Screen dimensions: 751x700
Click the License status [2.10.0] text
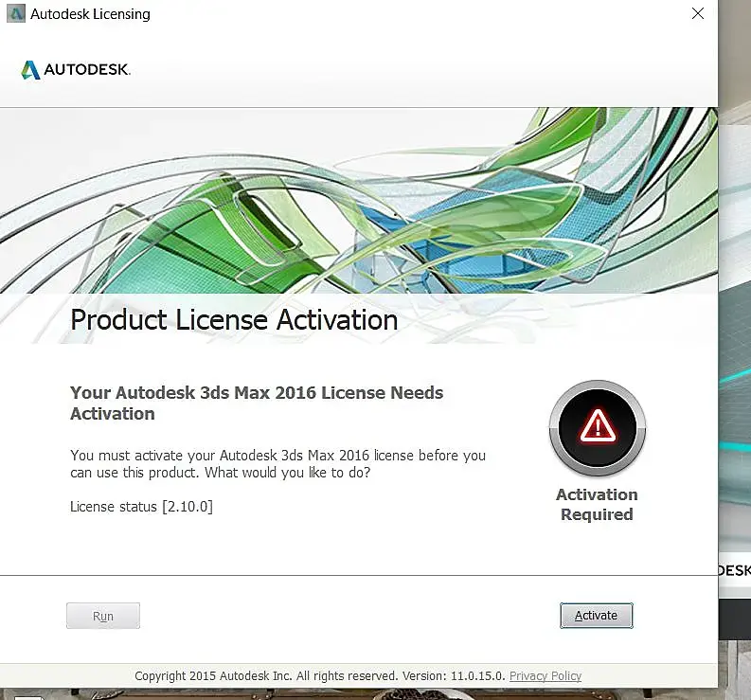(141, 507)
